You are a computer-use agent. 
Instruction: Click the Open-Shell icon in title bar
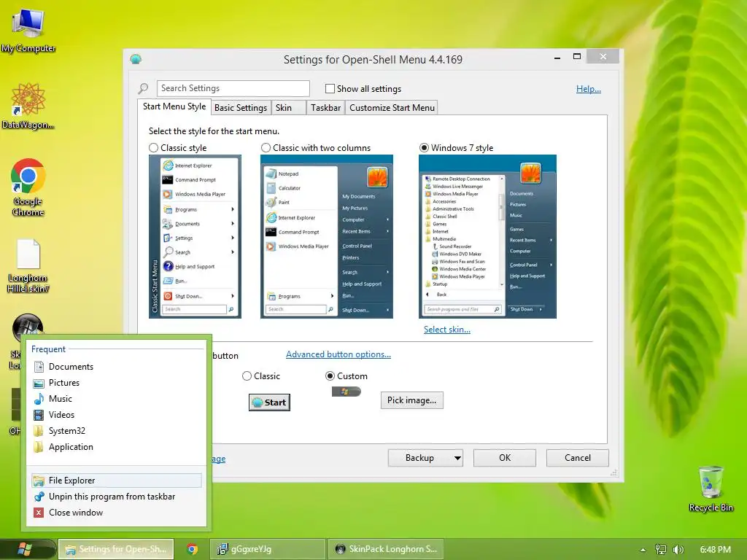click(136, 59)
